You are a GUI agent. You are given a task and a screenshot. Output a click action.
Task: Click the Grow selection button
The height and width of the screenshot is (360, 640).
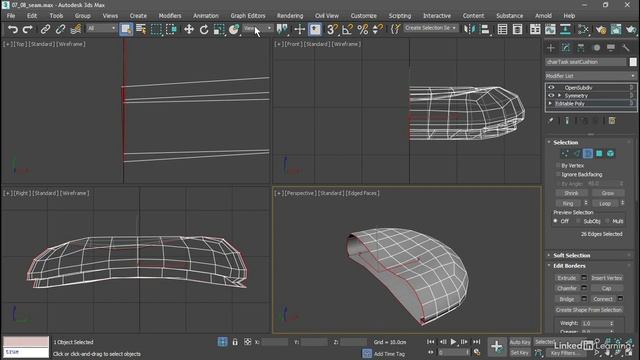[607, 193]
